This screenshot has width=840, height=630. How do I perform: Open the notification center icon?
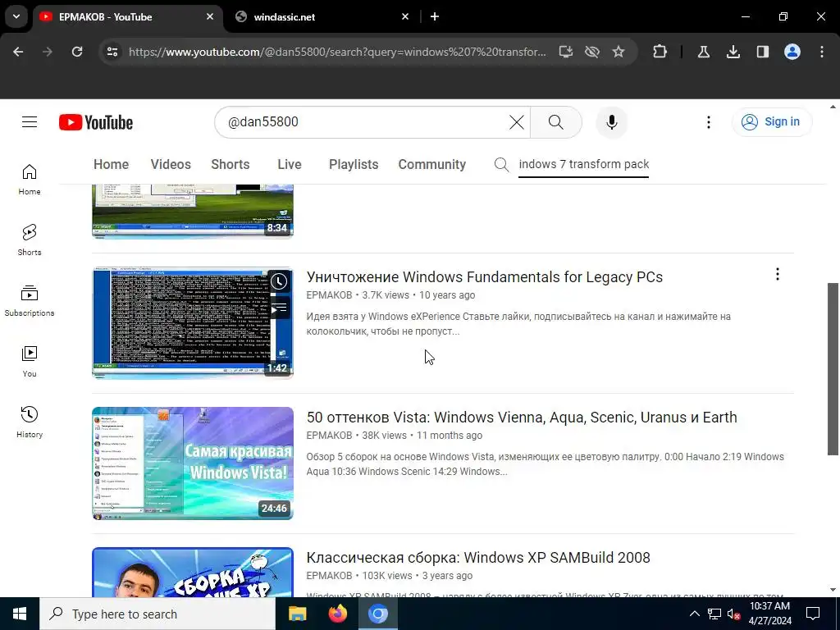813,614
